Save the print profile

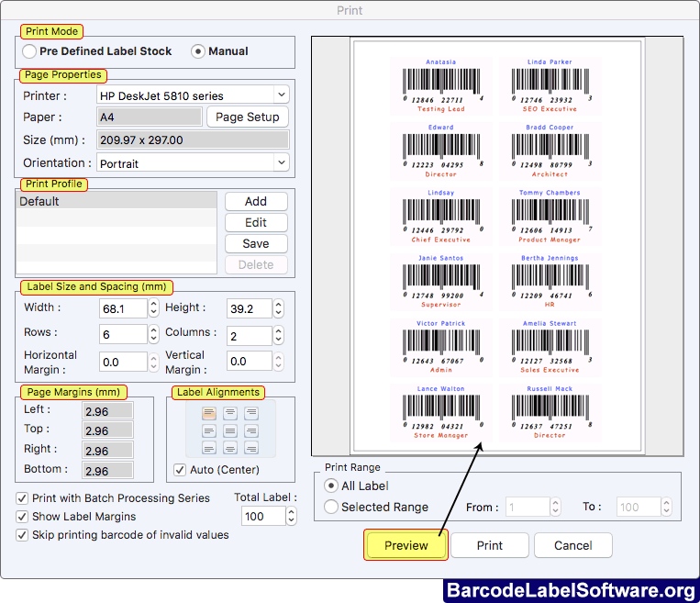[x=256, y=243]
